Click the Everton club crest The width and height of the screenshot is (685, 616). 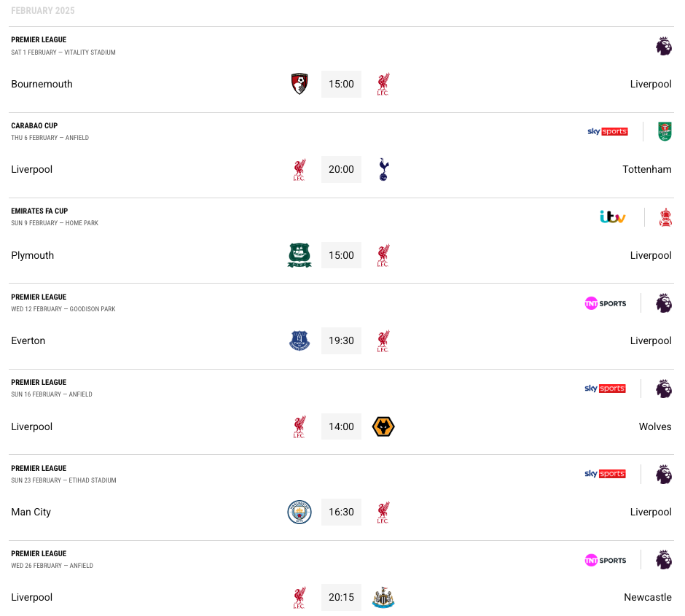[300, 340]
